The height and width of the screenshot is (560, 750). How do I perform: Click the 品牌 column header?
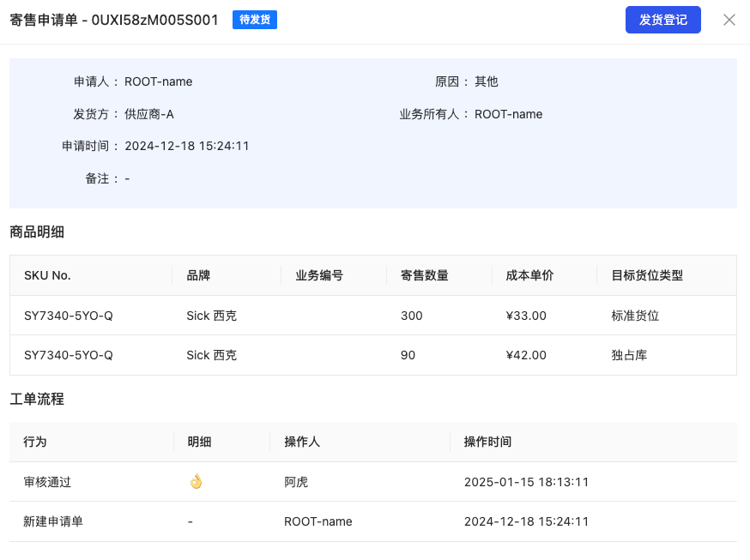pos(198,275)
